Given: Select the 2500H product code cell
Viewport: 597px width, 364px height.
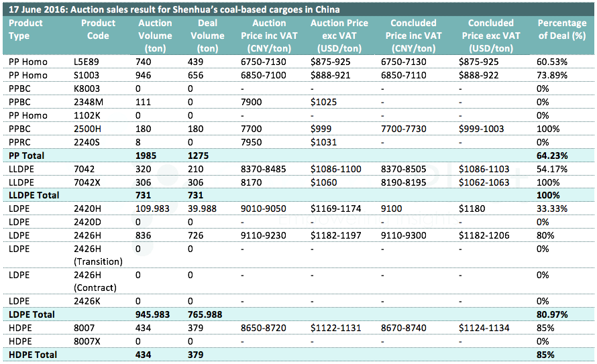Looking at the screenshot, I should tap(87, 128).
